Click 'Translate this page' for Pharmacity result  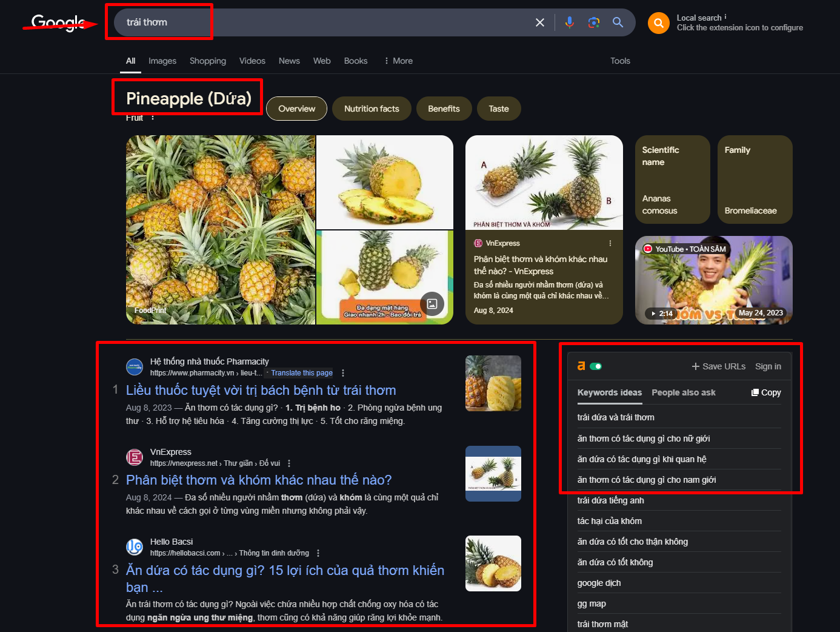302,373
